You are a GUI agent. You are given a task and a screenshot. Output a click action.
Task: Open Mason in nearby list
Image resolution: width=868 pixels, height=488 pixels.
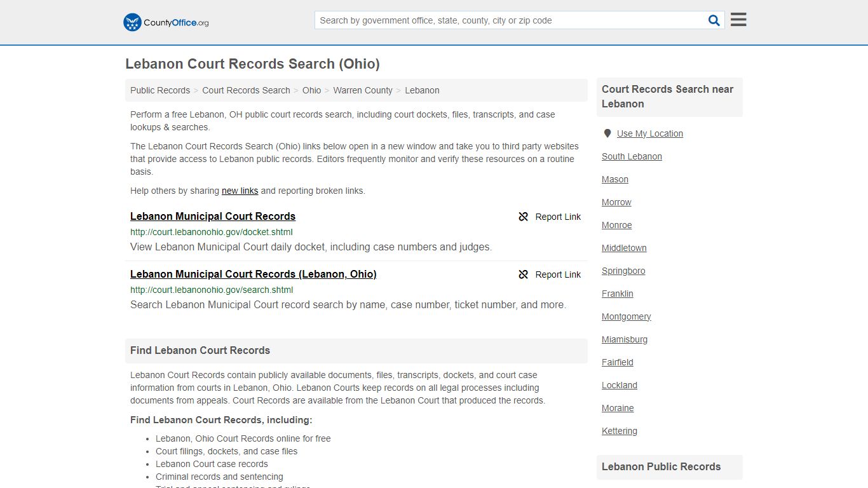pyautogui.click(x=615, y=179)
